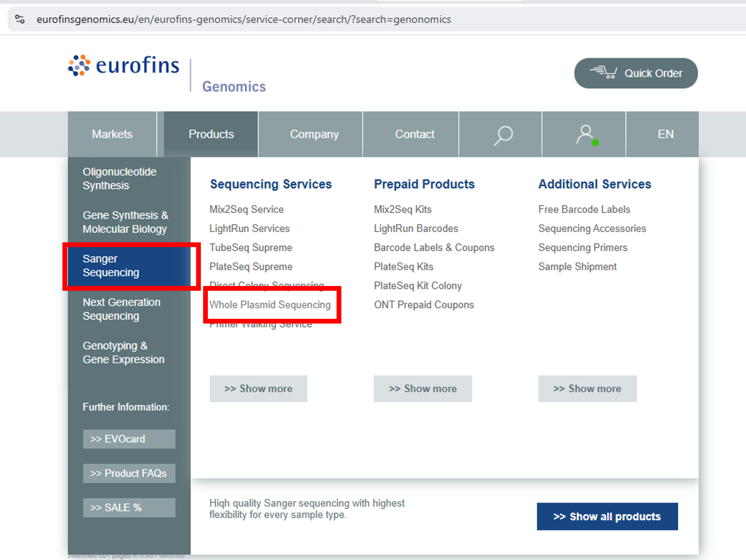Expand Show more under Additional Services
Image resolution: width=746 pixels, height=560 pixels.
[x=587, y=389]
